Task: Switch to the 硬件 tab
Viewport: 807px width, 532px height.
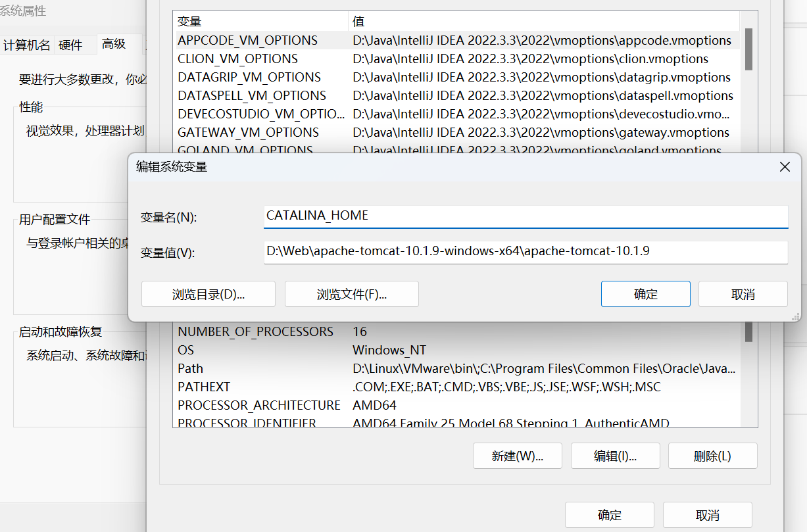Action: (70, 45)
